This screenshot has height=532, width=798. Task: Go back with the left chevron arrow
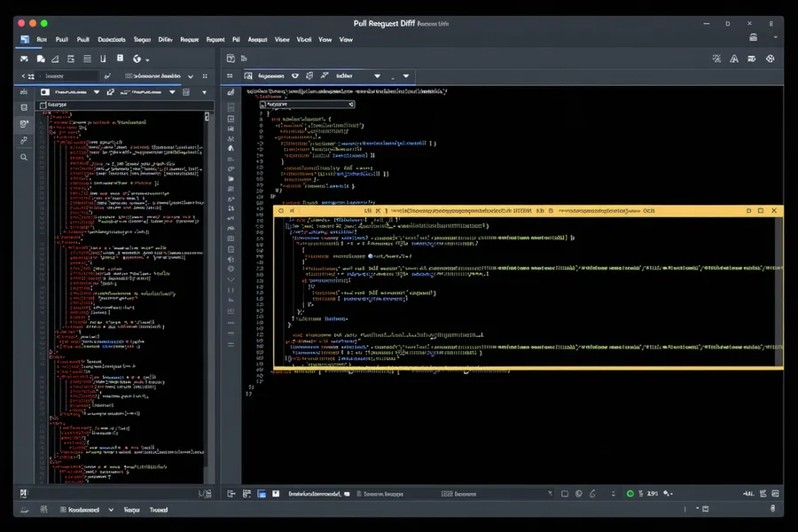[x=23, y=76]
